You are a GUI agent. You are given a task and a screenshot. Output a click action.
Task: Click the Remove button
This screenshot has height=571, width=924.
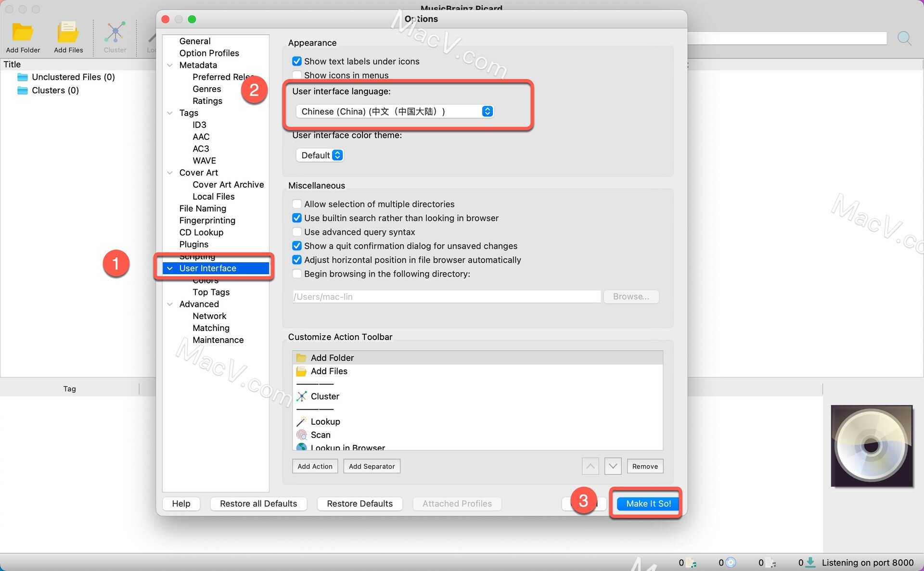coord(645,466)
